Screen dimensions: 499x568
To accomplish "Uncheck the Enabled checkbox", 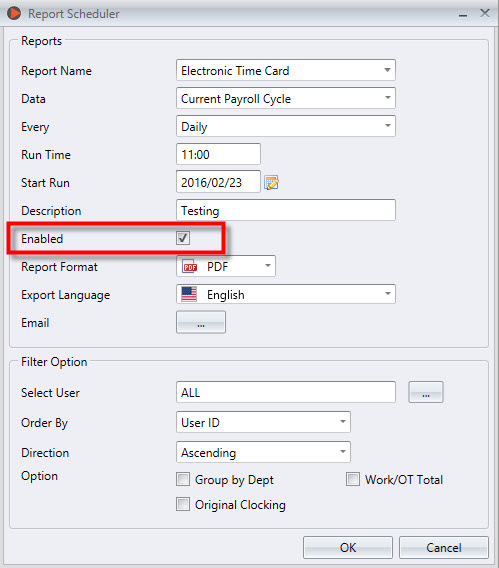I will coord(183,238).
